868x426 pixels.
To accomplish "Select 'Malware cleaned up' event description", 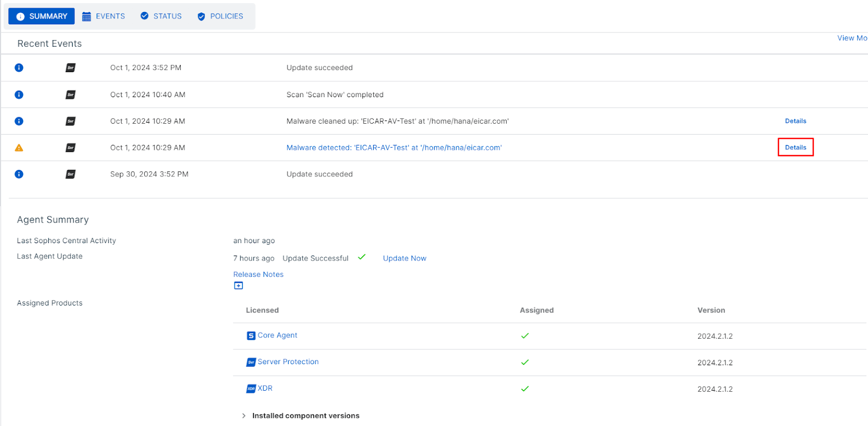I will [x=398, y=121].
